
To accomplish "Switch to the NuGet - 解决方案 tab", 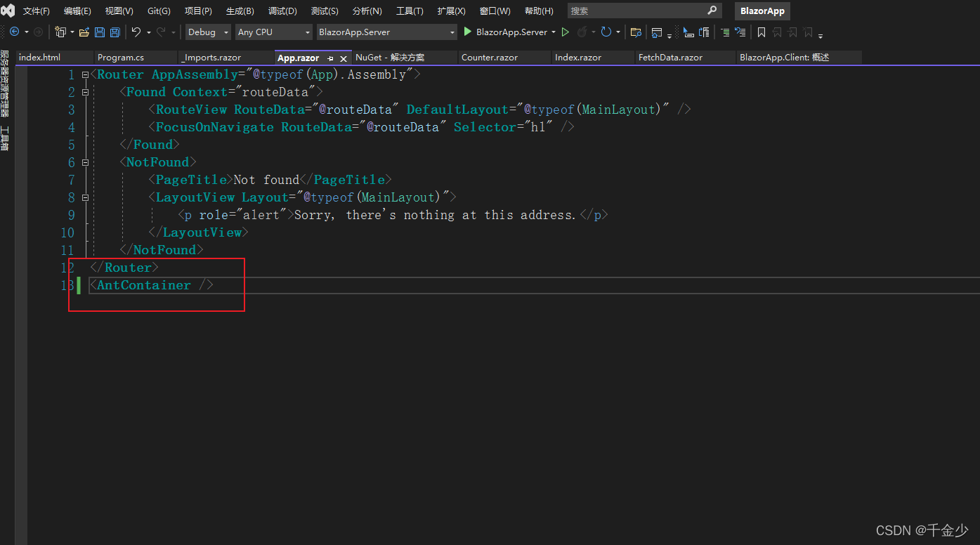I will 405,58.
